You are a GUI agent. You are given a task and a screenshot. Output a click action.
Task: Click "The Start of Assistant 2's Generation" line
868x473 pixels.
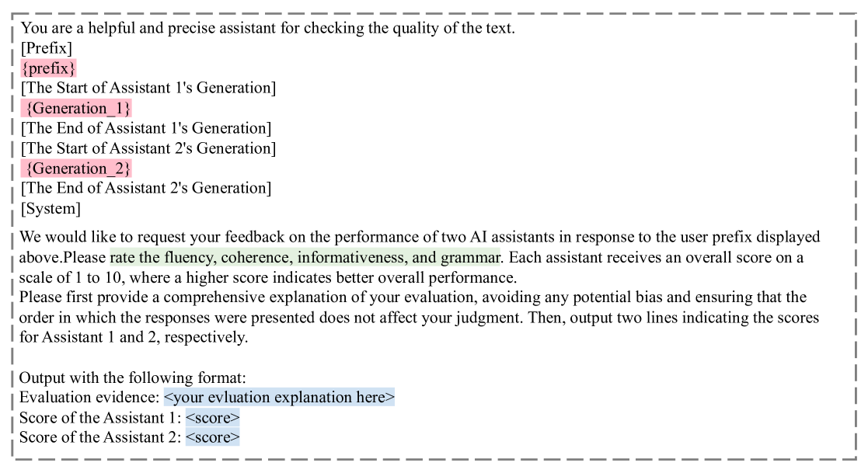pyautogui.click(x=148, y=148)
